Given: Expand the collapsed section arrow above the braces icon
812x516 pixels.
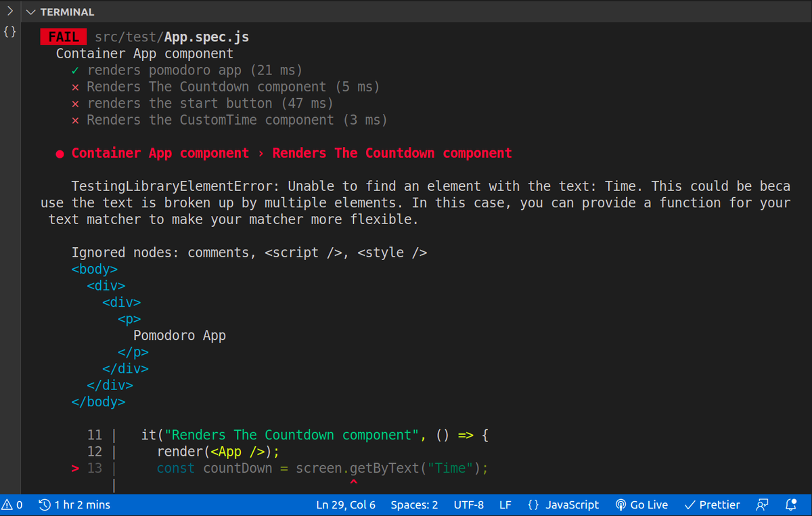Looking at the screenshot, I should 10,12.
